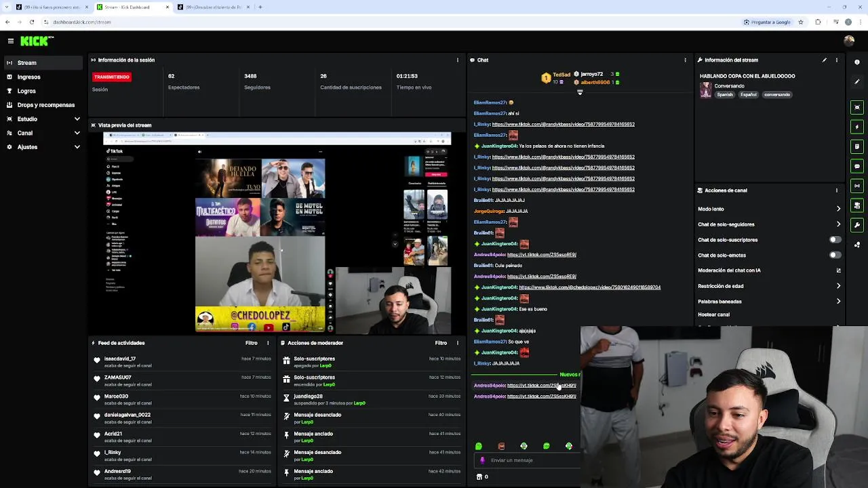Image resolution: width=868 pixels, height=488 pixels.
Task: Toggle the notes widget icon in right toolbar
Action: [x=857, y=146]
